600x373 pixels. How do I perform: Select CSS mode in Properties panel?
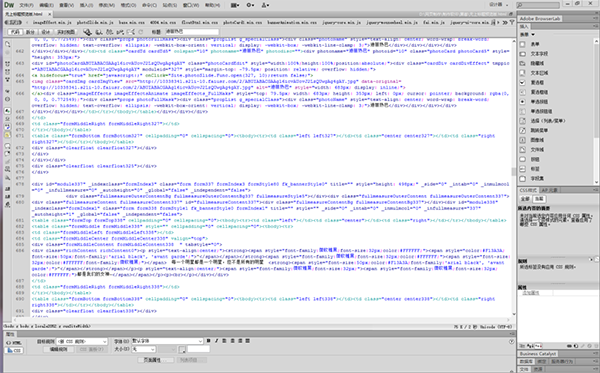tap(14, 350)
